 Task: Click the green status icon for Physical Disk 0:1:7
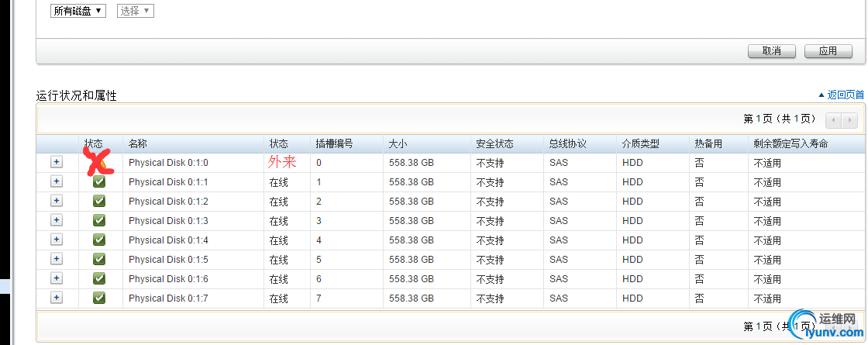tap(99, 298)
